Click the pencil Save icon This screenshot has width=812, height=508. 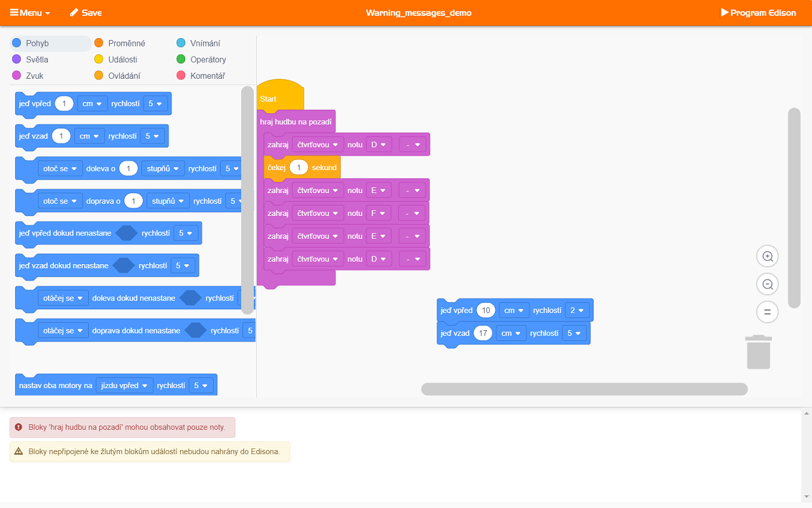(x=74, y=13)
